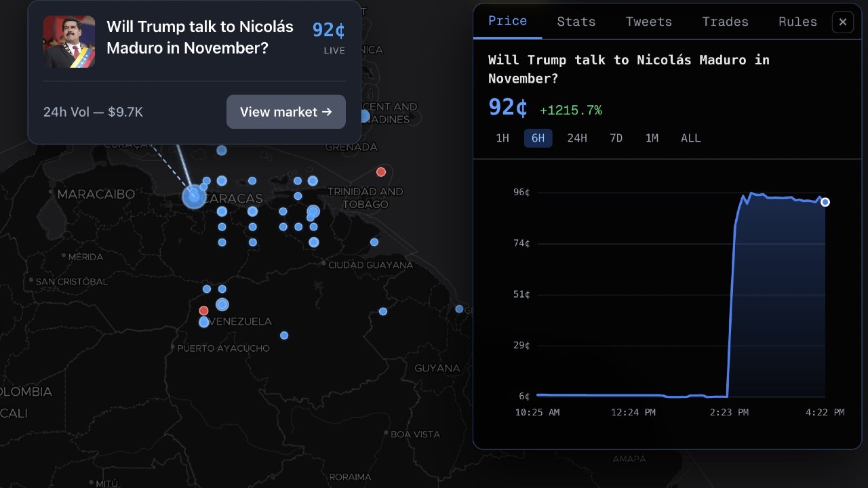Select the latest price point on the chart
The image size is (868, 488).
click(x=825, y=202)
